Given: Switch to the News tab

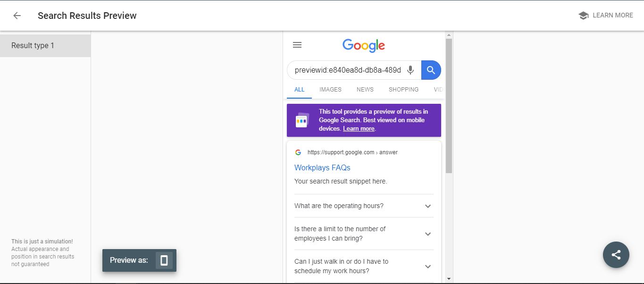Looking at the screenshot, I should 365,90.
